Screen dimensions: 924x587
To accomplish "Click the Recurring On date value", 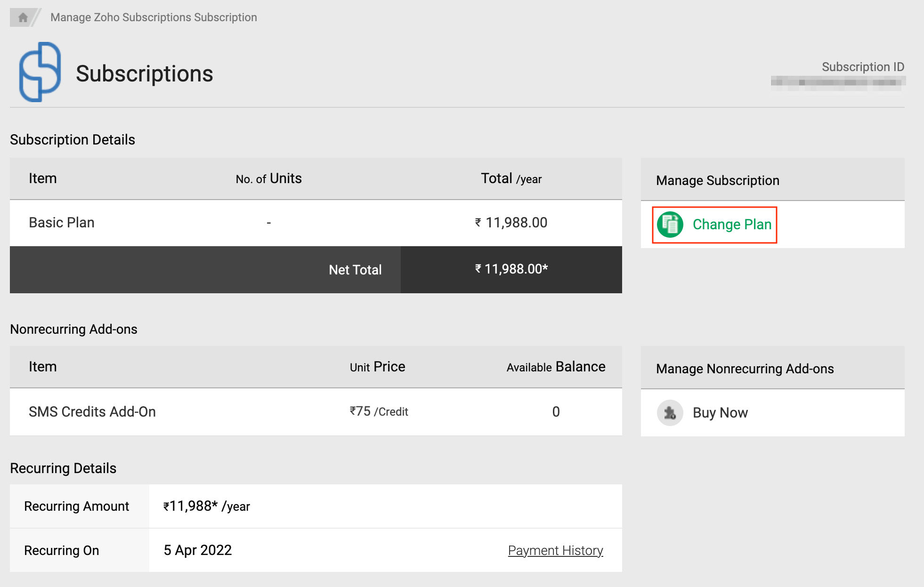I will pyautogui.click(x=198, y=550).
